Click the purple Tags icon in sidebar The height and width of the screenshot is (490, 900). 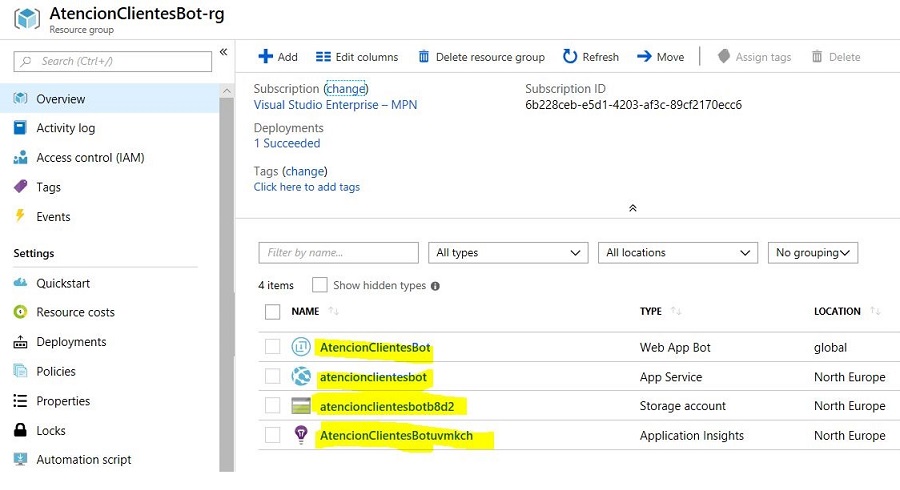(20, 186)
